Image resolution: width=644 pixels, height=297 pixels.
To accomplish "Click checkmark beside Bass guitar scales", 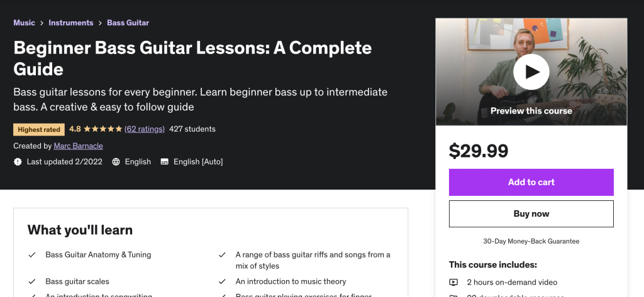I will point(32,281).
